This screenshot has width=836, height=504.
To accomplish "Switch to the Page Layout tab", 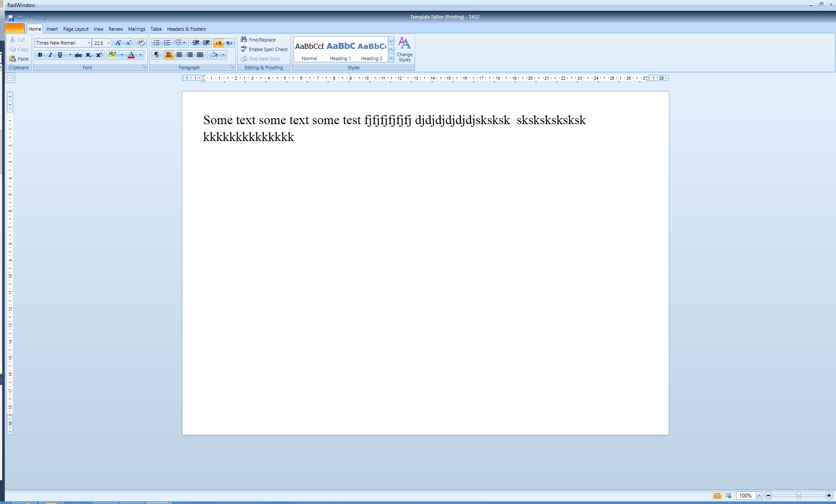I will click(x=76, y=29).
